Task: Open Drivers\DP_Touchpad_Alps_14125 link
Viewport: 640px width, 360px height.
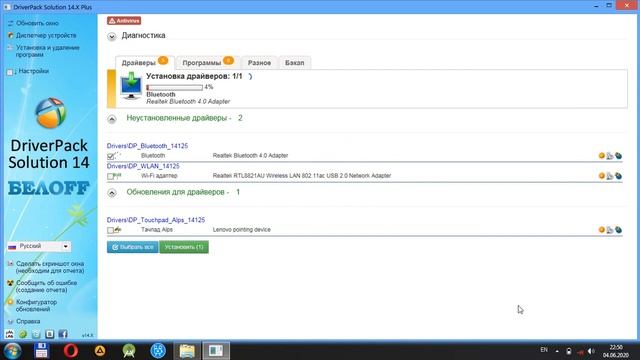Action: [156, 220]
